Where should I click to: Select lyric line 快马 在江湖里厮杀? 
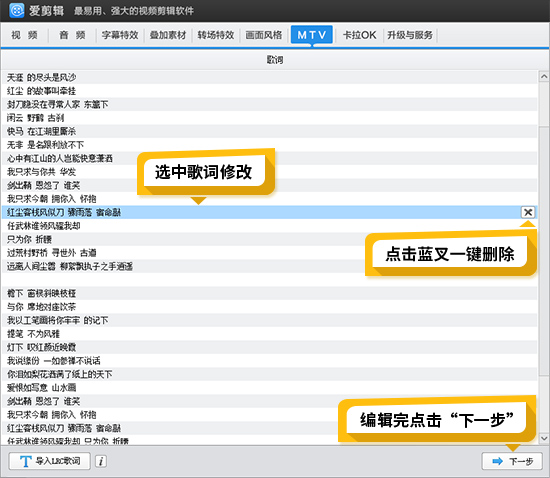[x=269, y=131]
